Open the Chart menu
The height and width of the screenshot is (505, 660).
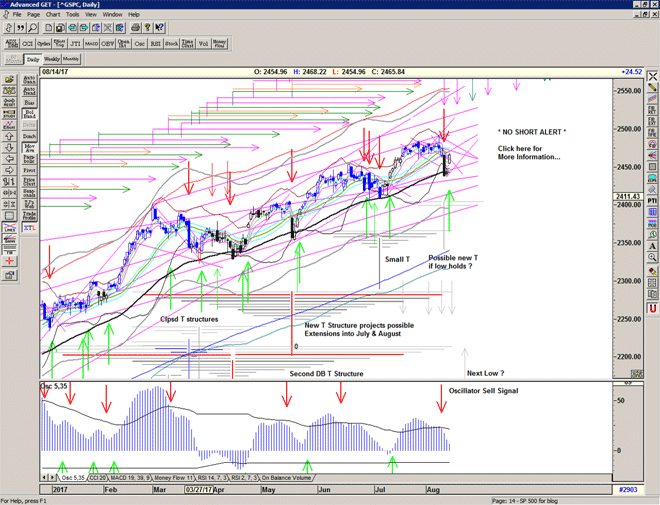(52, 15)
